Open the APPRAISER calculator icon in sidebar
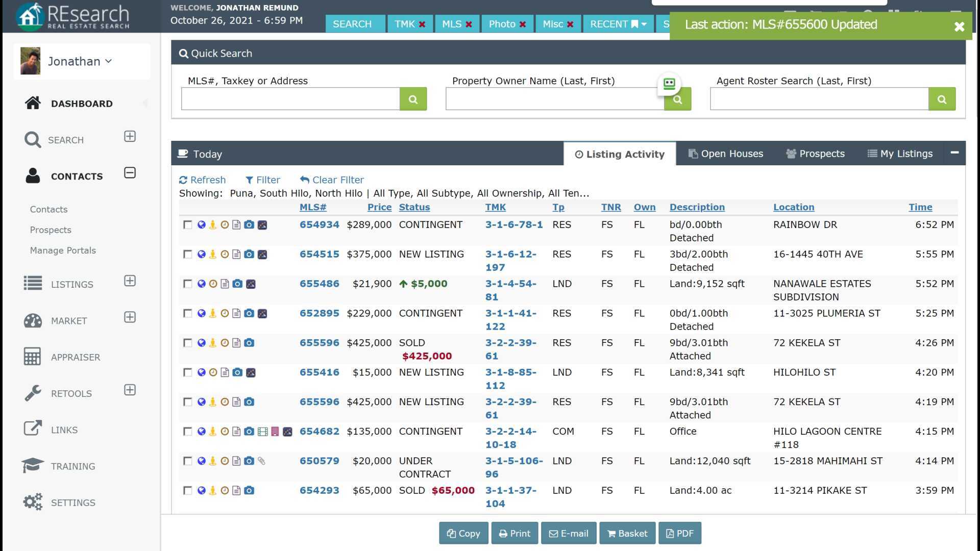The height and width of the screenshot is (551, 980). [32, 357]
